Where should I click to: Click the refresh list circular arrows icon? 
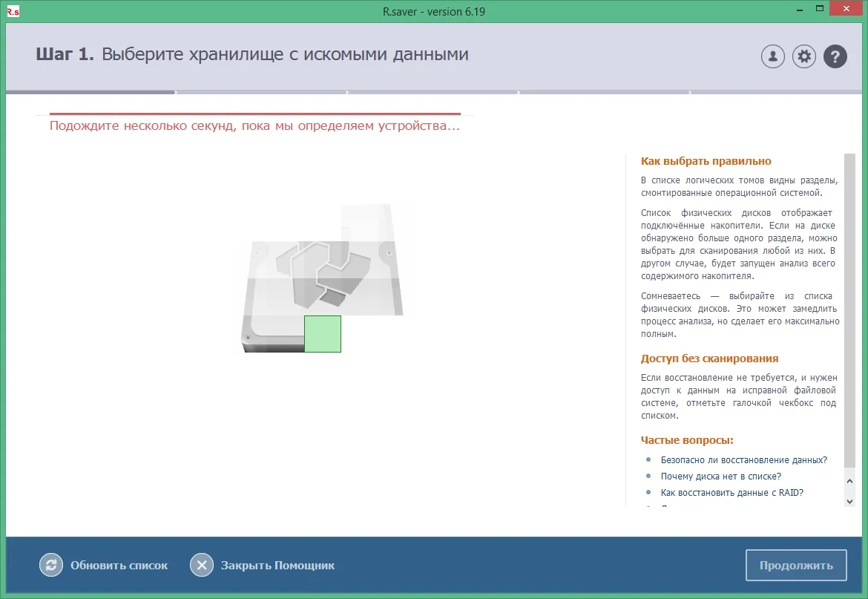pos(51,566)
